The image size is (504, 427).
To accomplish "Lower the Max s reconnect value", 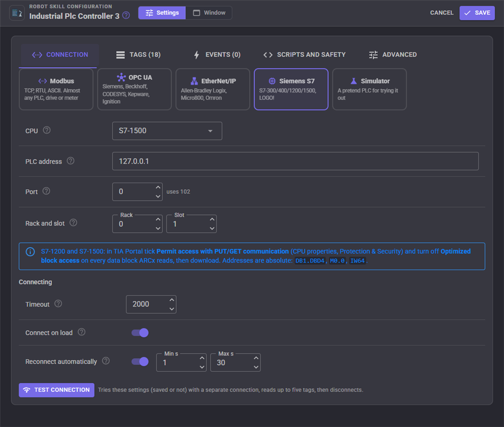I will (256, 367).
